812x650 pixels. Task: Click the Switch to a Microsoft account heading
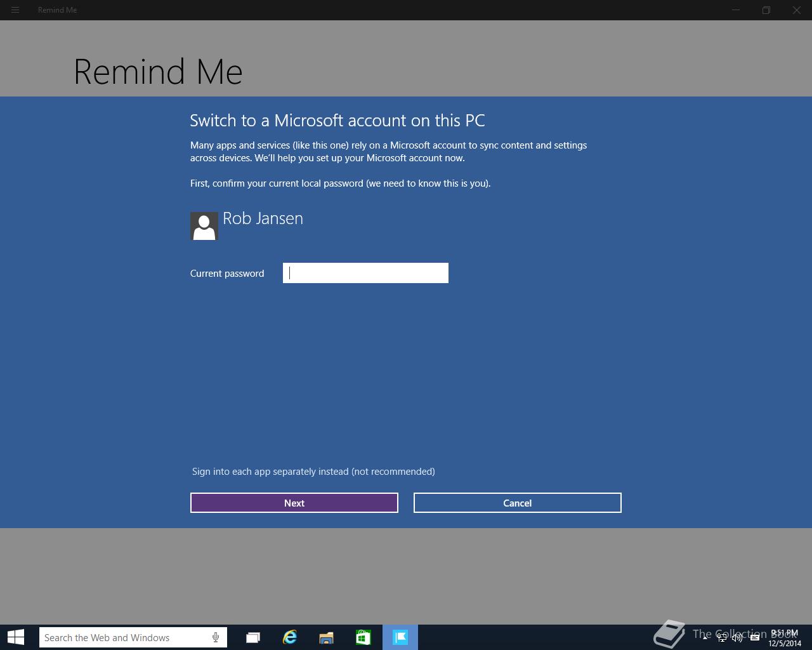(337, 121)
